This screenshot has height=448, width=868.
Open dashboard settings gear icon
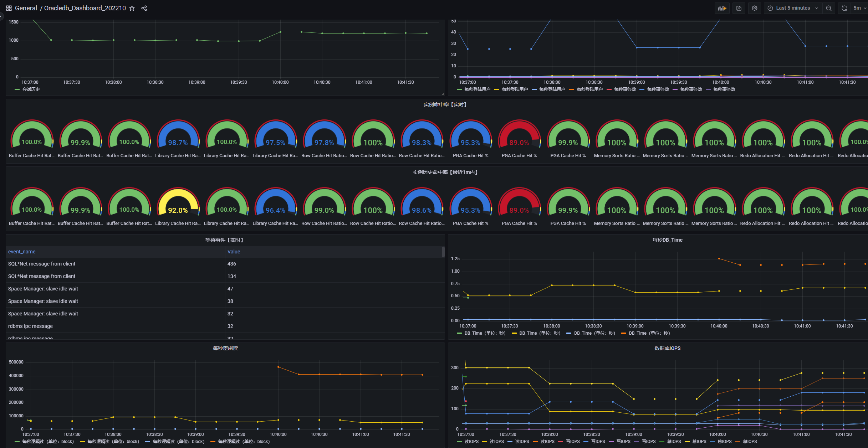(x=755, y=8)
